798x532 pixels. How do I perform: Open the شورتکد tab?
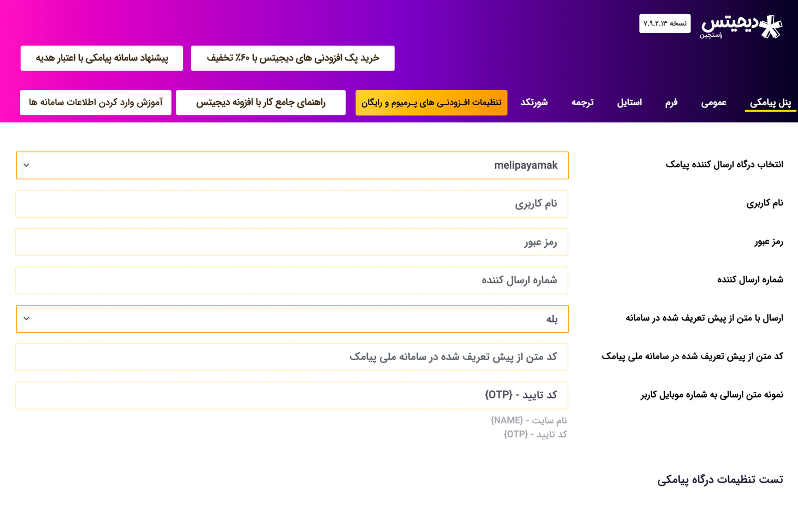[534, 103]
